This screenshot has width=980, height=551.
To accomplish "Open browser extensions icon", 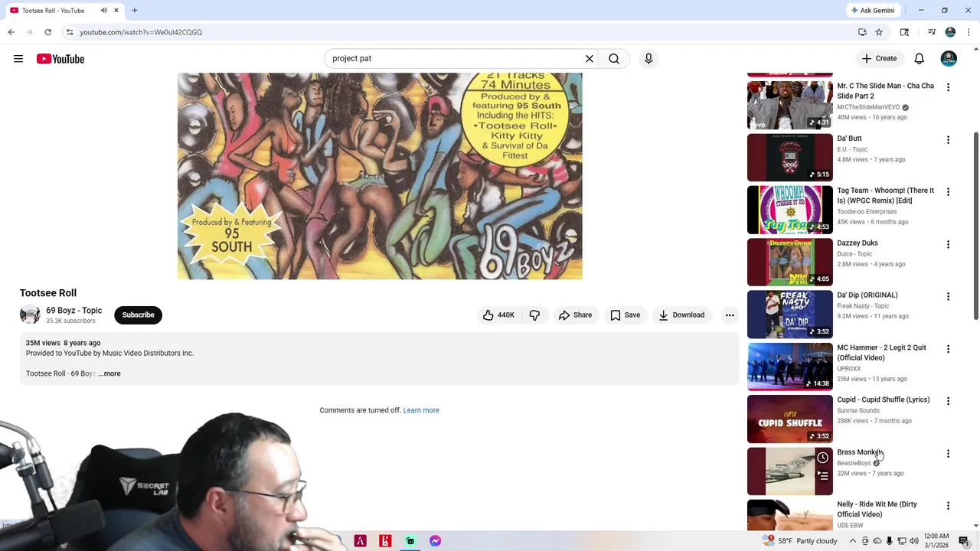I will (x=904, y=32).
